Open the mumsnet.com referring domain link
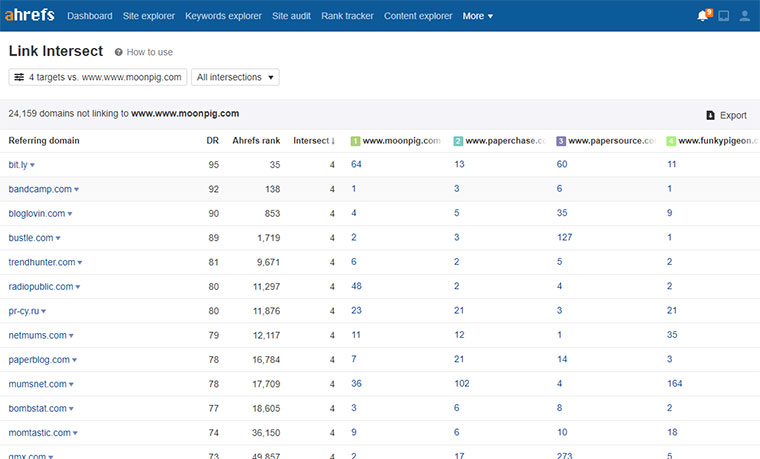760x459 pixels. [39, 383]
